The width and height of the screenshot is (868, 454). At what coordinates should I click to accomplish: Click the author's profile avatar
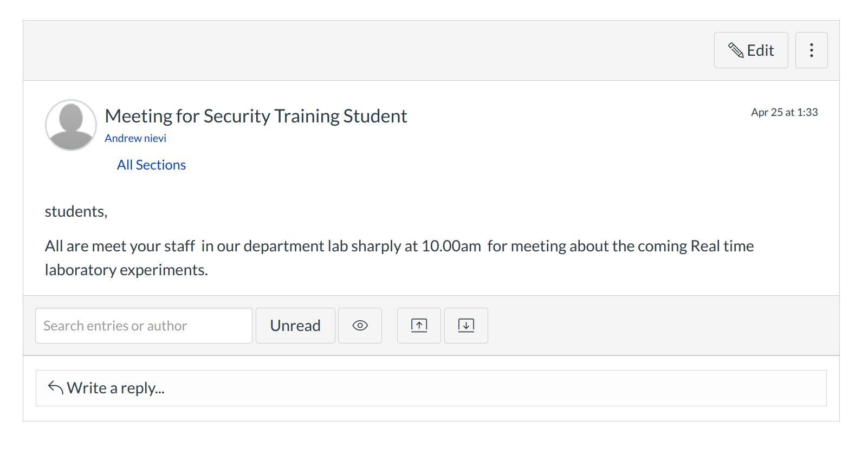click(x=71, y=125)
